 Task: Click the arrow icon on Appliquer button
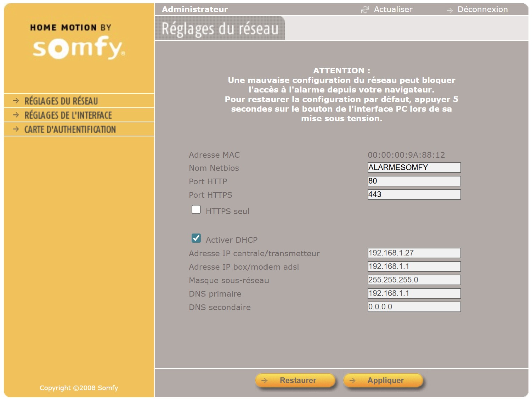pos(352,381)
